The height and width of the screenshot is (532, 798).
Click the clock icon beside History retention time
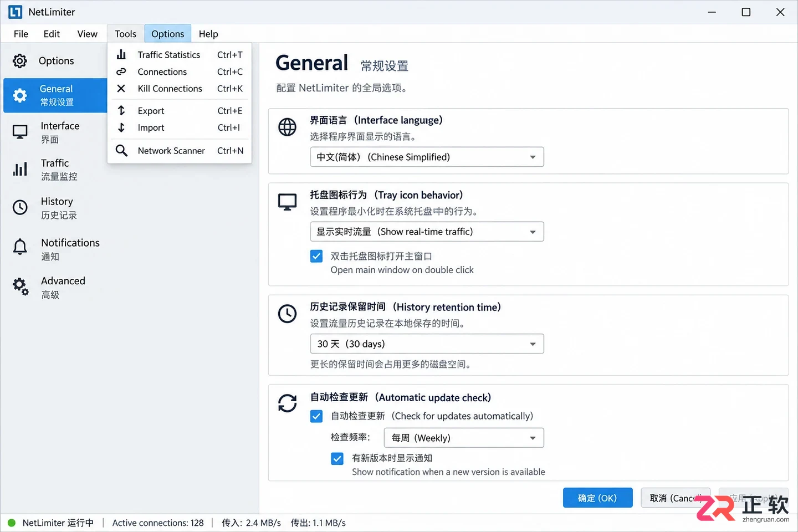pos(287,314)
